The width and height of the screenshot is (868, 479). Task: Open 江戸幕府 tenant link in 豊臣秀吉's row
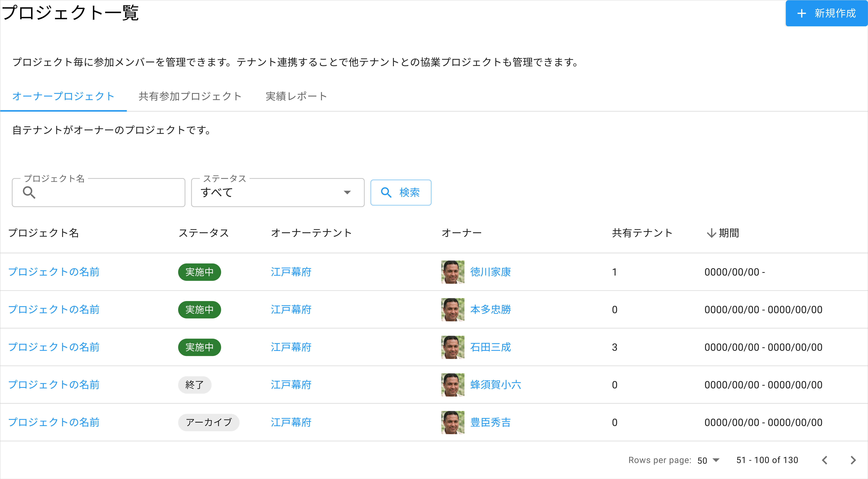tap(291, 422)
